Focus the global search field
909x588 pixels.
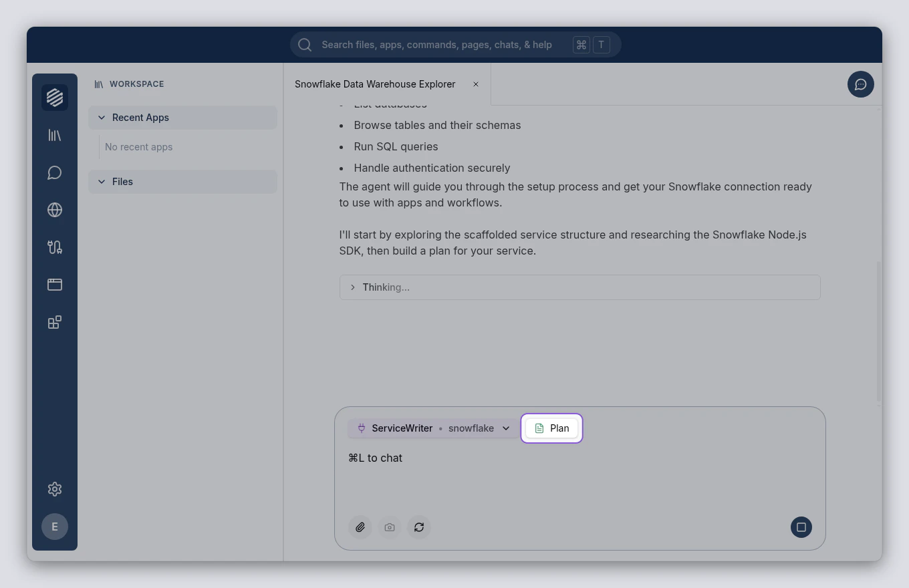[456, 45]
